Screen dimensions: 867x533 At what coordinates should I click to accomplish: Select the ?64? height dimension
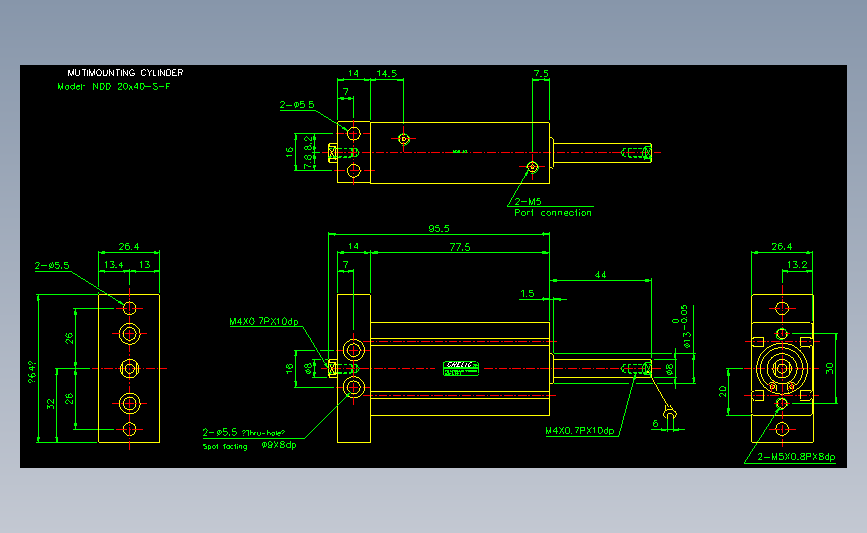coord(32,372)
